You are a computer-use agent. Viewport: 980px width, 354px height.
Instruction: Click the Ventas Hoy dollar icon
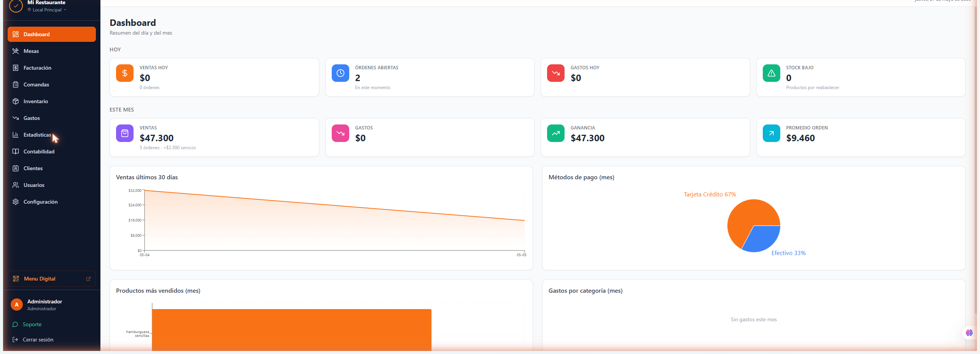125,73
